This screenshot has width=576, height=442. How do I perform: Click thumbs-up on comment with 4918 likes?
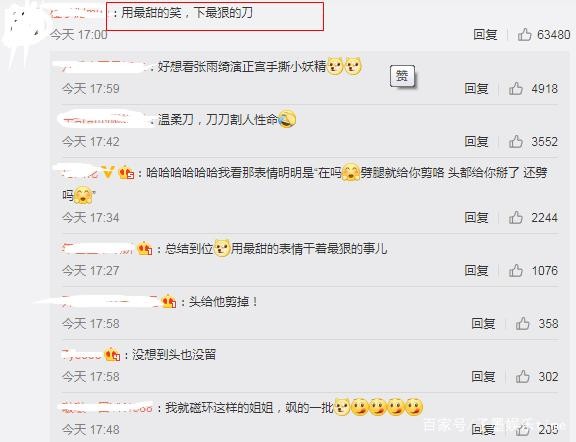(x=516, y=89)
